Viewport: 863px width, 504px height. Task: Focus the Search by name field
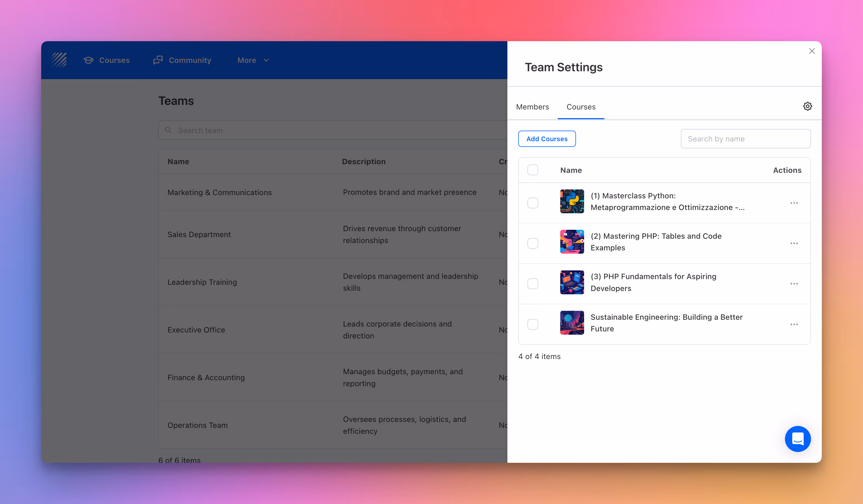tap(745, 139)
